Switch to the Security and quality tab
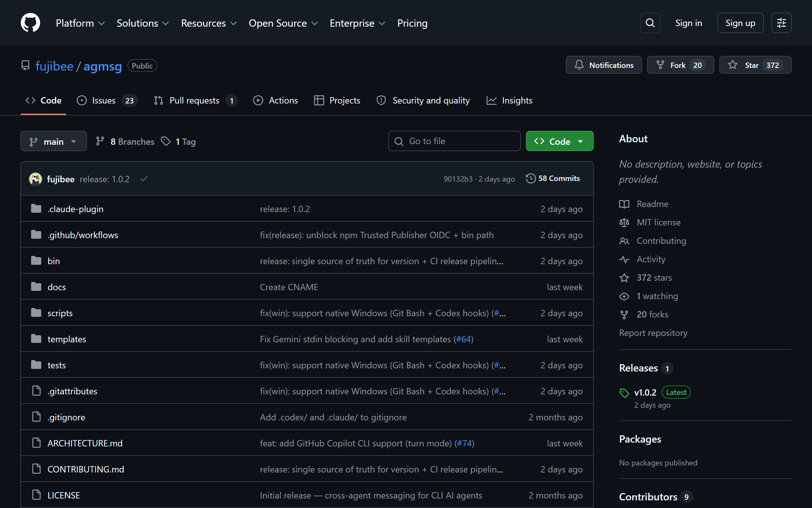This screenshot has height=508, width=812. point(423,100)
